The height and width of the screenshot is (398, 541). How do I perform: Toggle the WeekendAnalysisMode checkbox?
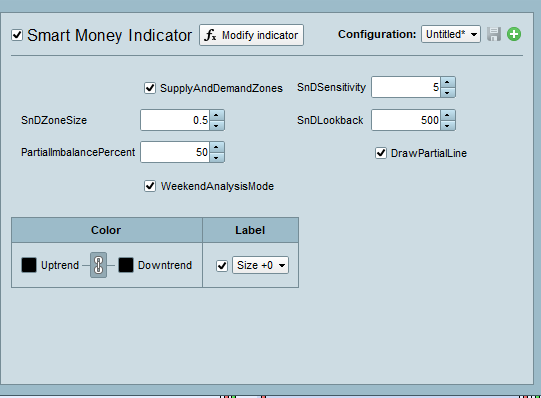(150, 186)
